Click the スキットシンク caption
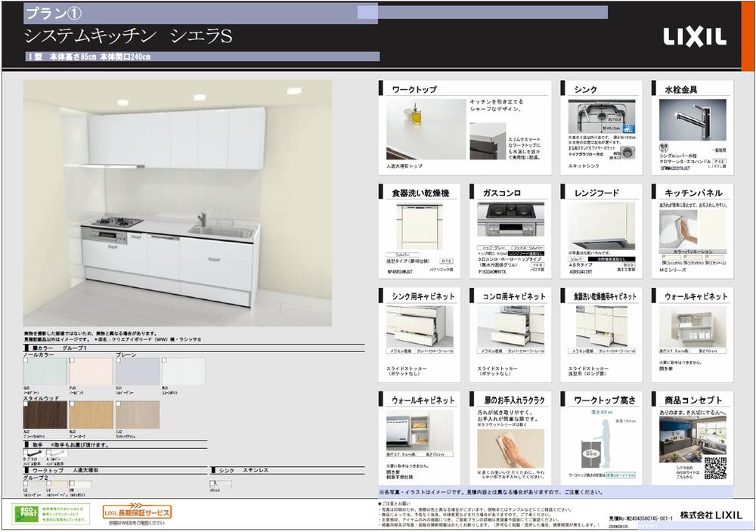 584,165
